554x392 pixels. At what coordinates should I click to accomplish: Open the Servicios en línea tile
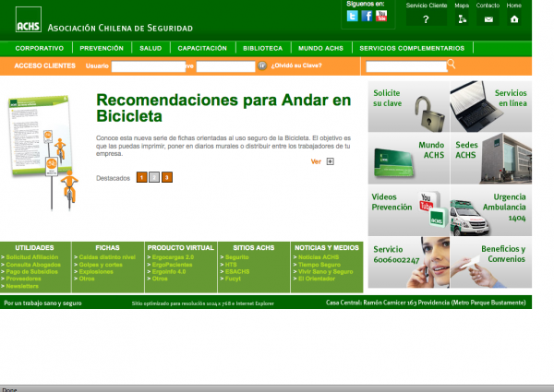click(491, 106)
